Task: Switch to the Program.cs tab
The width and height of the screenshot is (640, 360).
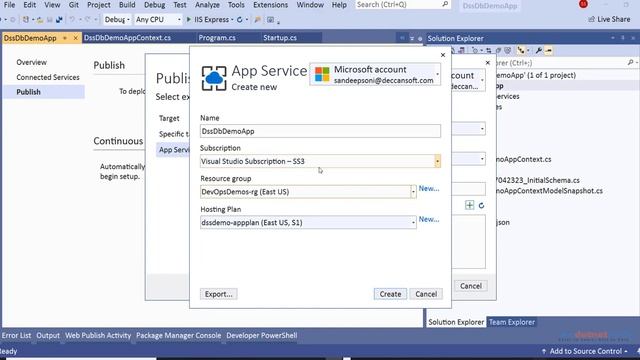Action: [217, 38]
